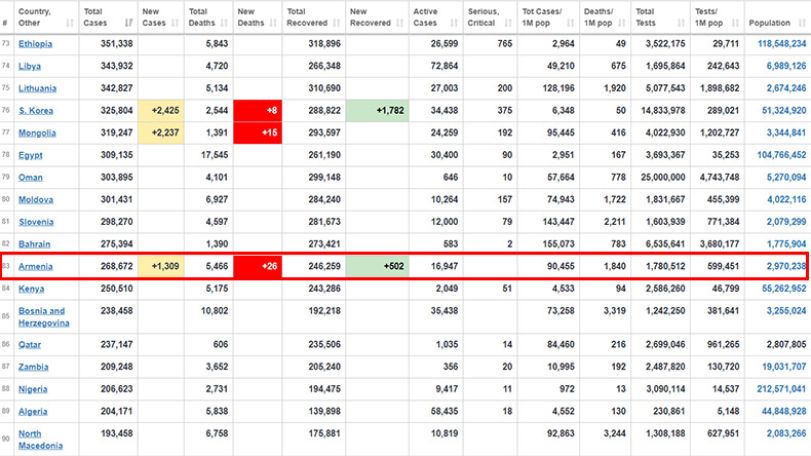
Task: Click Total Tests column sort icon
Action: (x=681, y=23)
